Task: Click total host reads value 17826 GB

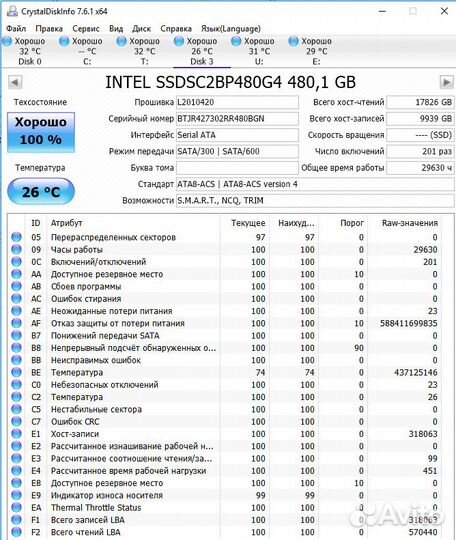Action: [420, 102]
